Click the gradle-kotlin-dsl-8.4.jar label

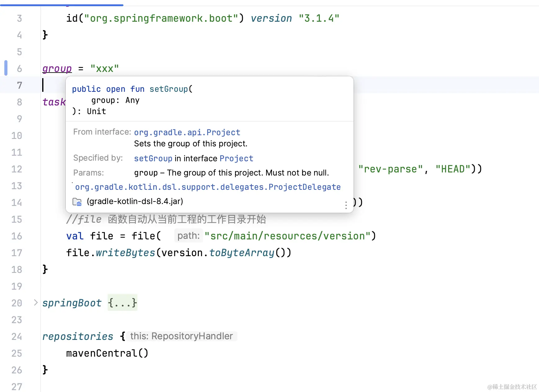[135, 202]
